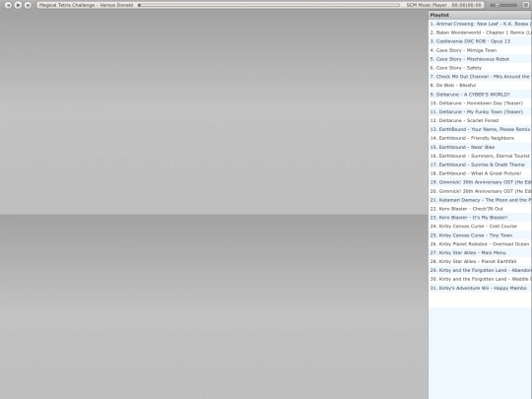
Task: Play 'Deltarune - My Funky Town (Teaser)'
Action: (480, 112)
